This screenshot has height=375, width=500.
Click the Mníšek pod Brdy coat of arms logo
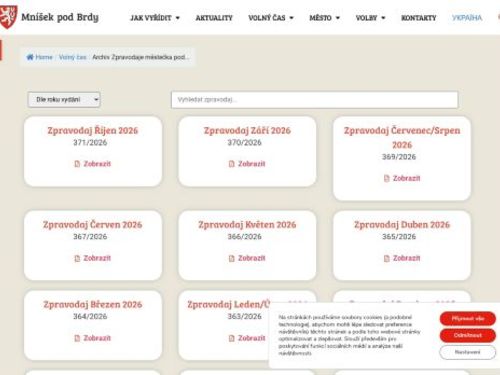pyautogui.click(x=7, y=17)
